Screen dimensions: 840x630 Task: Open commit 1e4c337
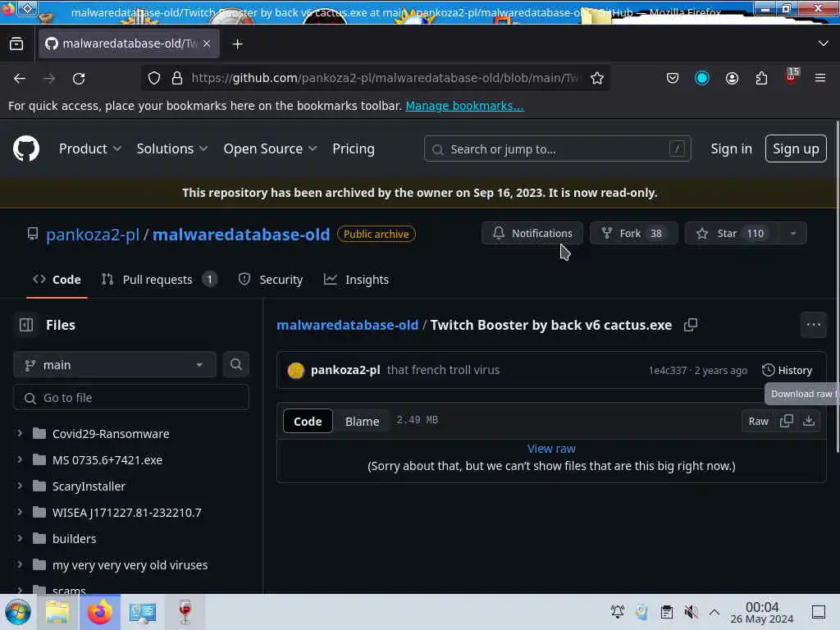point(668,371)
